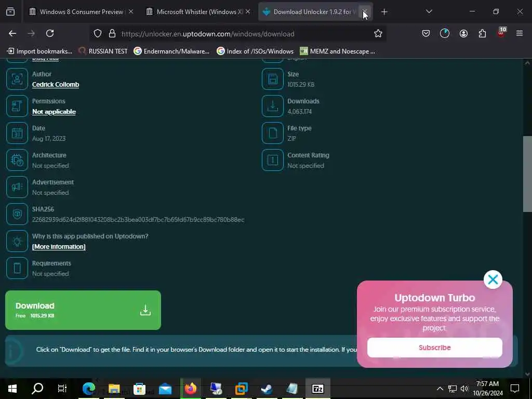Open Pocket save icon
Screen dimensions: 532x399
coord(426,33)
